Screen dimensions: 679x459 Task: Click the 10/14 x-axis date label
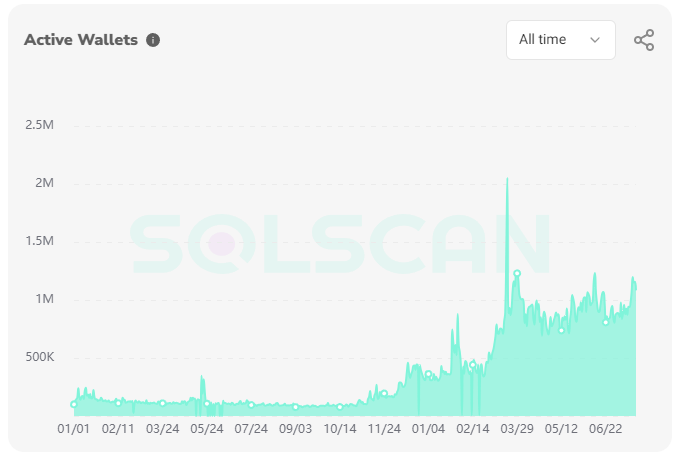[340, 429]
